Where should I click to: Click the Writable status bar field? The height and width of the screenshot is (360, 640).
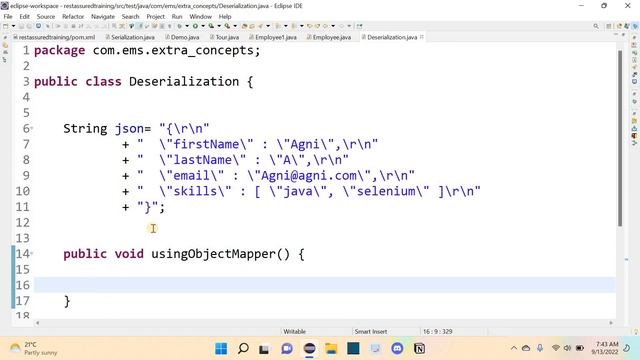coord(294,331)
